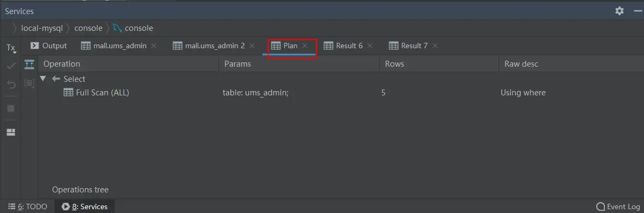Click the local-mysql breadcrumb
Image resolution: width=644 pixels, height=213 pixels.
coord(42,28)
